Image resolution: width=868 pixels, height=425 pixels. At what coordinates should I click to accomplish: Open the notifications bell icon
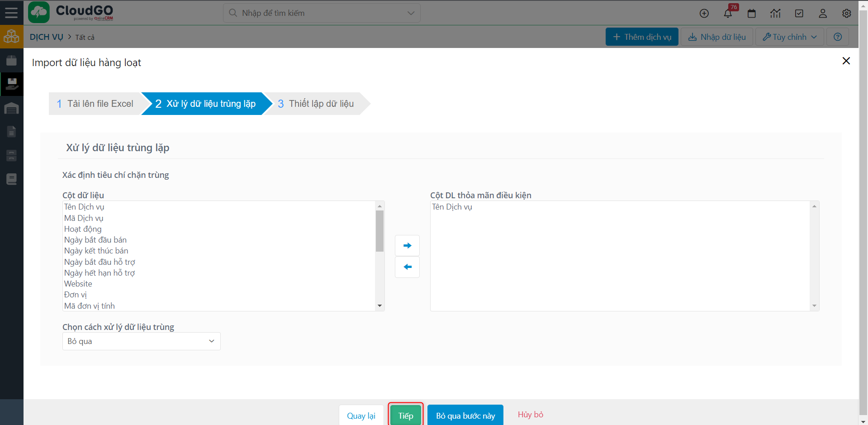point(728,13)
